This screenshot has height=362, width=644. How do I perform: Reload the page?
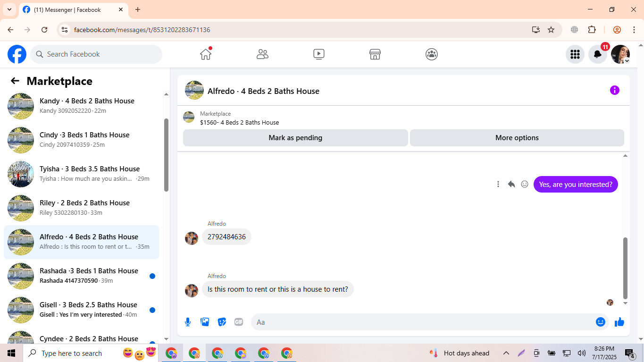coord(44,30)
